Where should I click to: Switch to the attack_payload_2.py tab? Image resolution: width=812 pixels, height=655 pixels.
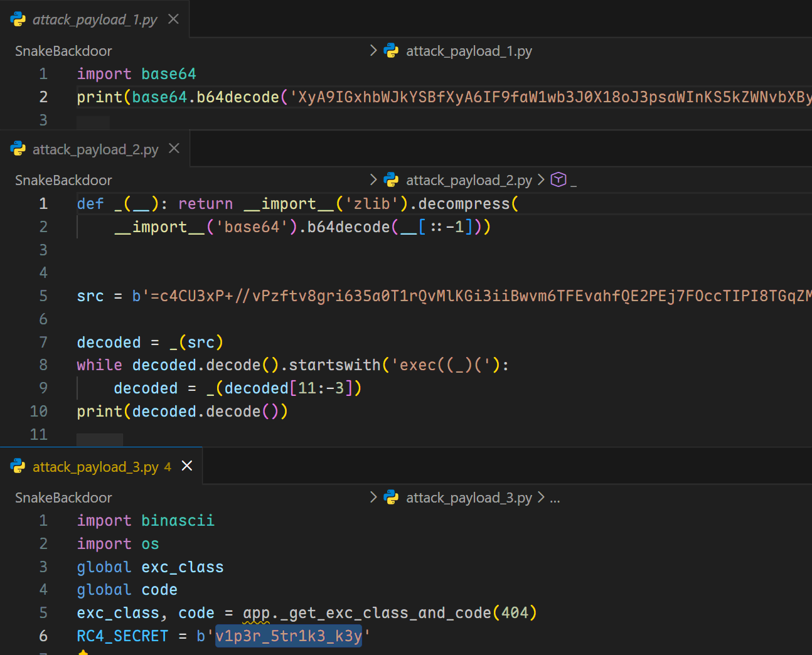pos(95,149)
